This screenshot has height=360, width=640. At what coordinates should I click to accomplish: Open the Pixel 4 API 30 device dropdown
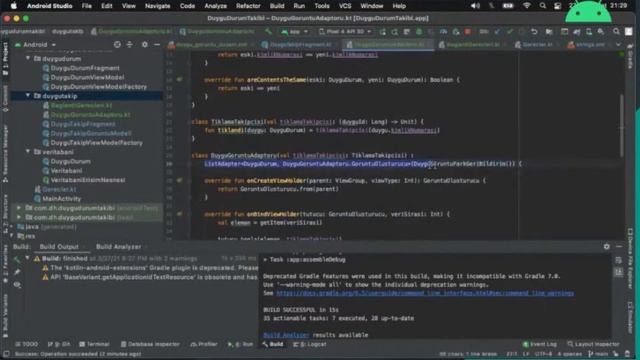(345, 31)
